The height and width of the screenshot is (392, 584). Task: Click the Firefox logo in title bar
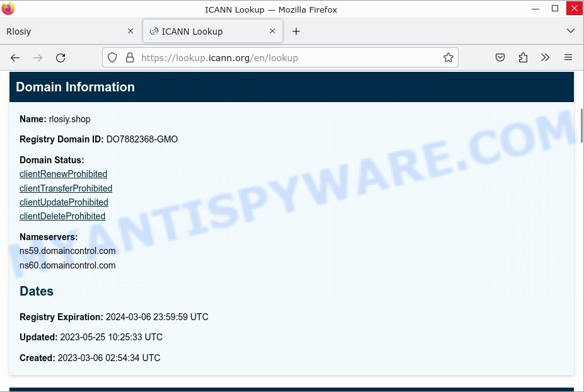8,8
